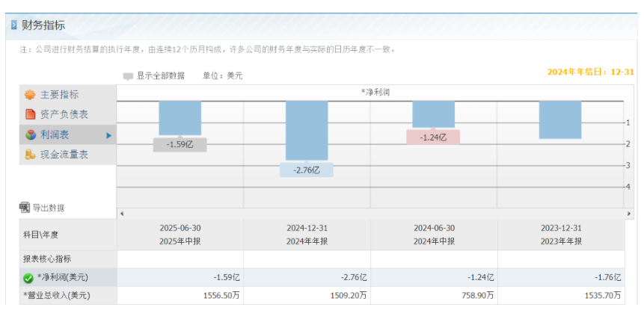This screenshot has height=313, width=644.
Task: Select the 利润表 tab
Action: click(x=68, y=134)
